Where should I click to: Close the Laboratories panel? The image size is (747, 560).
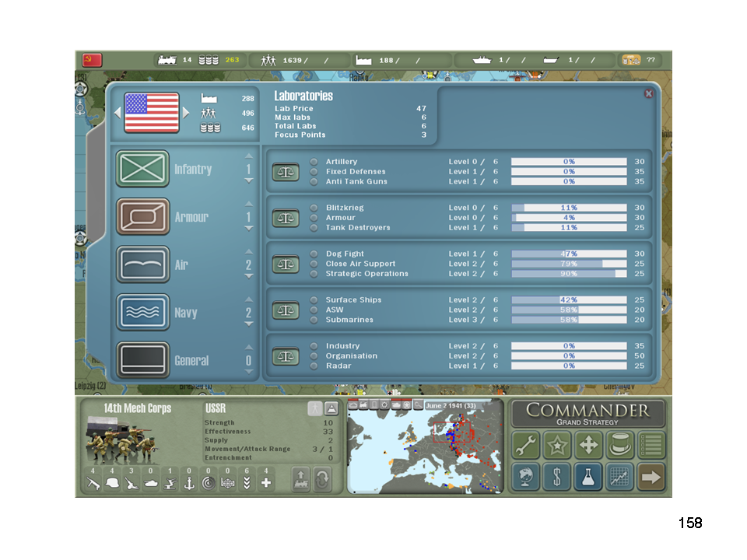(x=648, y=94)
